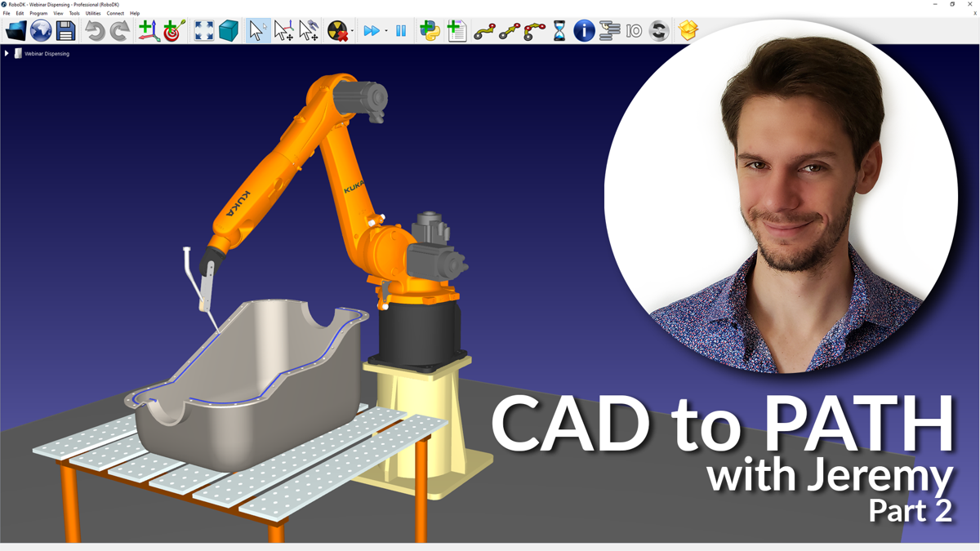Expand the Webinar Dispensing station tree

pos(7,54)
